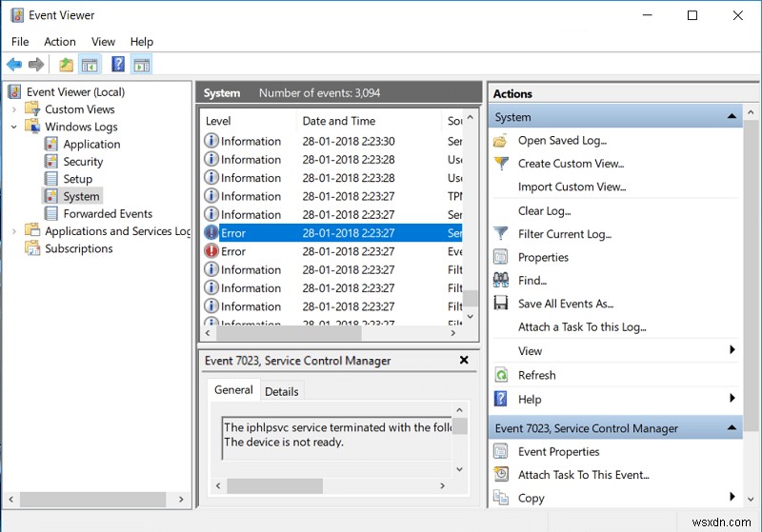Click the Event Properties icon

tap(501, 451)
